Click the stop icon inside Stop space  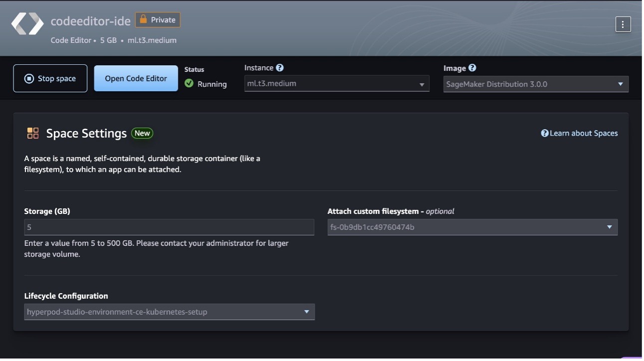[x=29, y=78]
